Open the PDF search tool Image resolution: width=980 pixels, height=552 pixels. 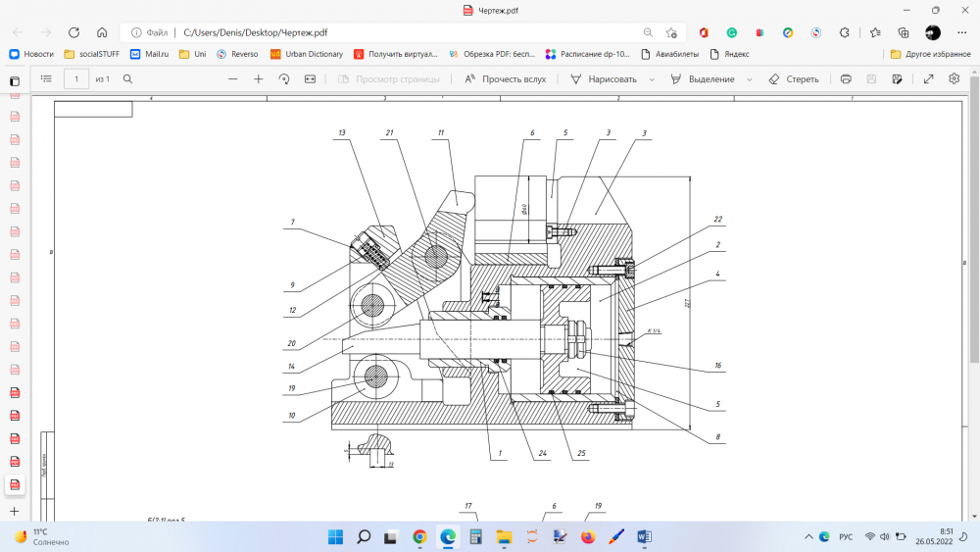(x=127, y=78)
